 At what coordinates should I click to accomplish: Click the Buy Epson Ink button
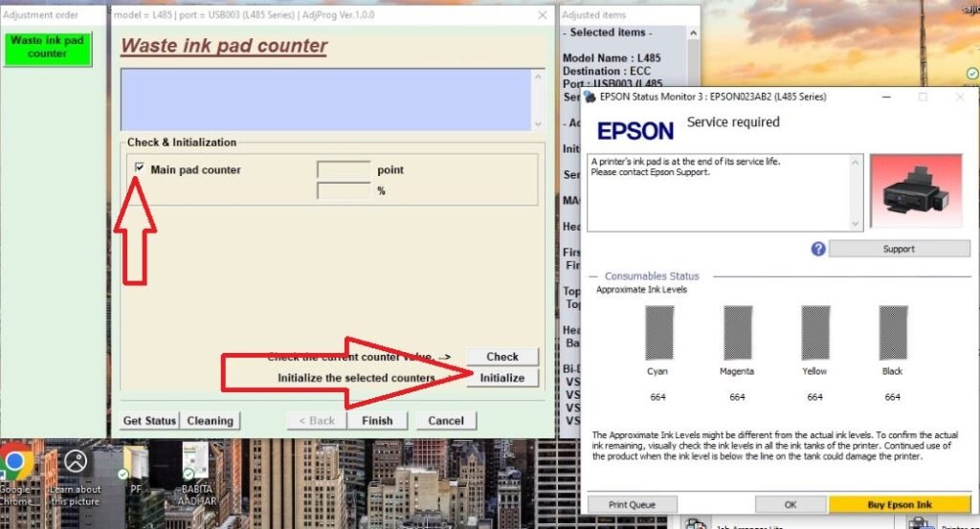coord(900,505)
